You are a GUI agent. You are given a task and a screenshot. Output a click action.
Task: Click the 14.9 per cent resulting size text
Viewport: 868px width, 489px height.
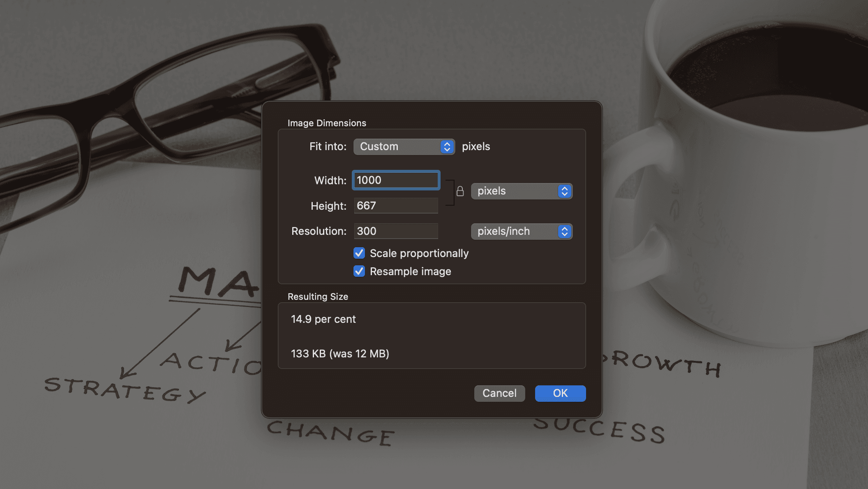[323, 319]
